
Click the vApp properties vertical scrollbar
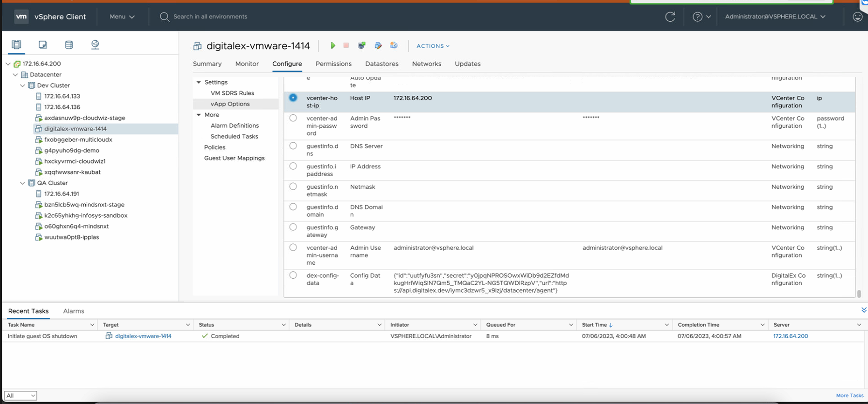click(859, 293)
